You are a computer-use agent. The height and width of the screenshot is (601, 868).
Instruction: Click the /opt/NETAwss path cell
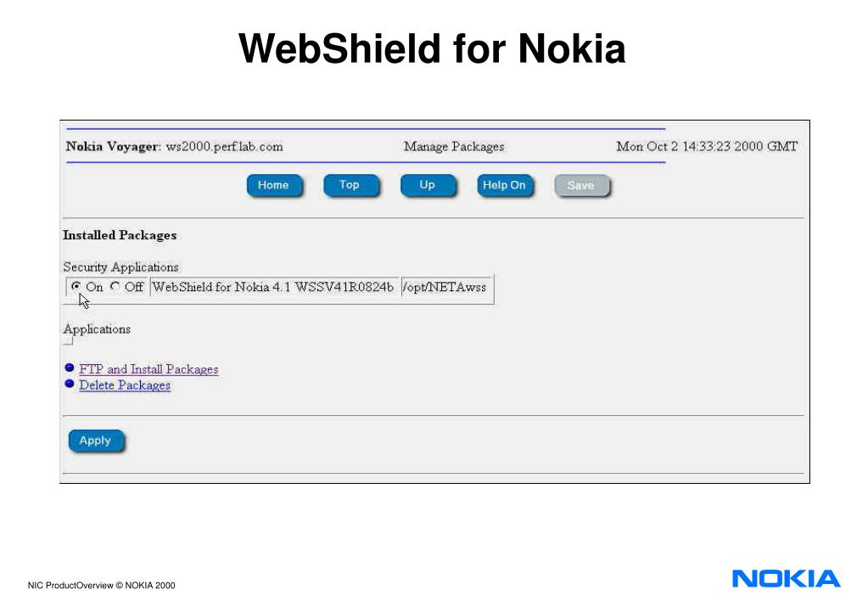[x=445, y=287]
